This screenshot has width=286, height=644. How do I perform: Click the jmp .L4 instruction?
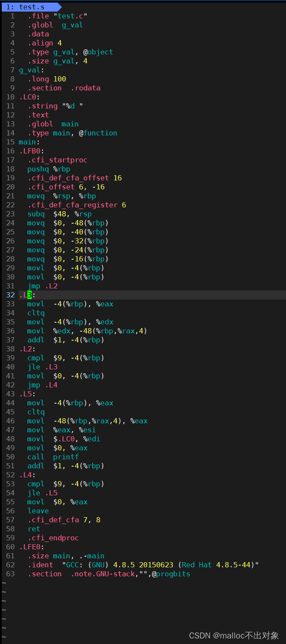pos(42,385)
